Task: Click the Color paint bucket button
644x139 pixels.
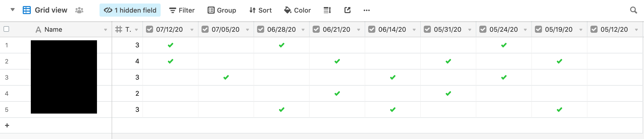Action: [x=297, y=10]
